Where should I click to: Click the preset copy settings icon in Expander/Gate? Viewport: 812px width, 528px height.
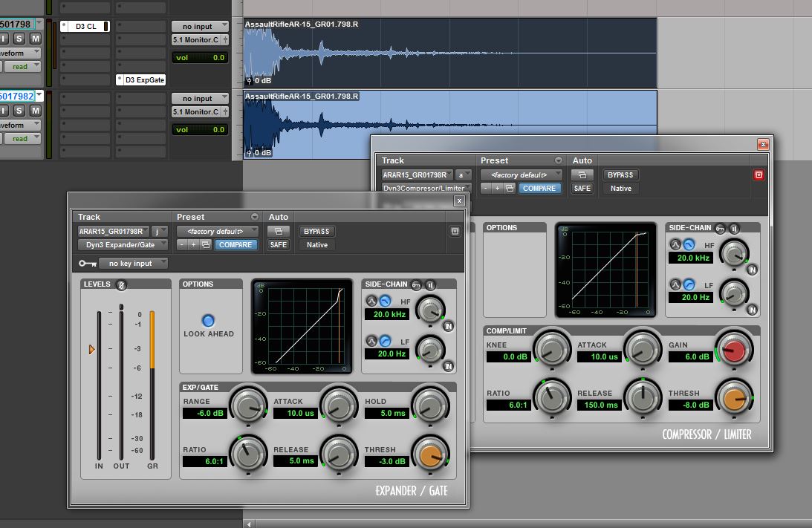206,245
